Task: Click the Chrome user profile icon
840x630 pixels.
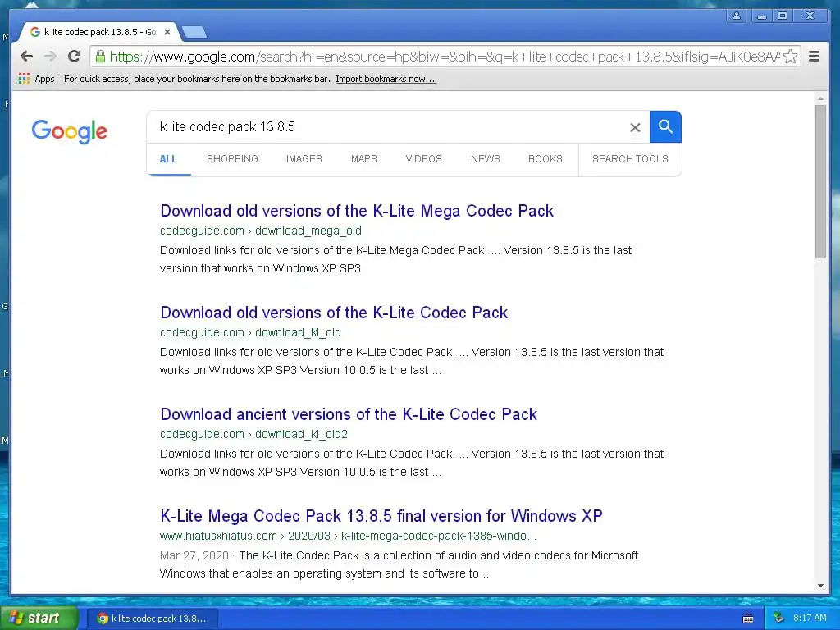Action: pos(737,16)
